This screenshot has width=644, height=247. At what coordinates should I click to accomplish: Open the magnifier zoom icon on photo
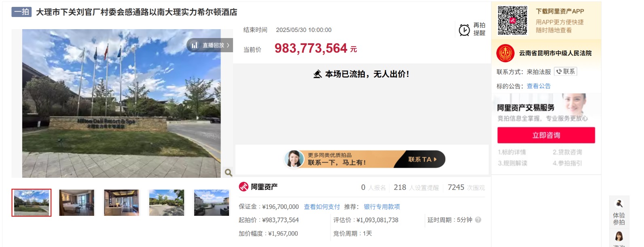tap(228, 172)
